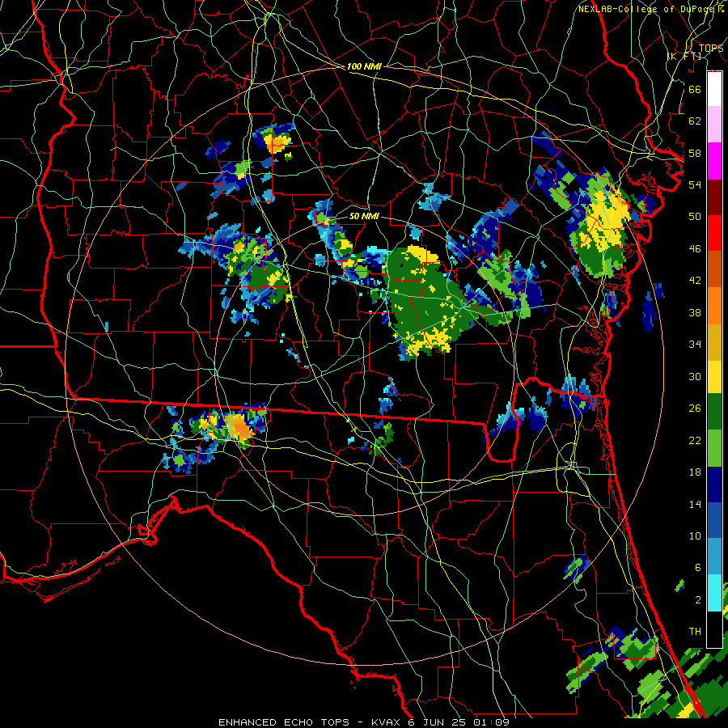Click the legend value 66
The image size is (728, 728).
[695, 89]
